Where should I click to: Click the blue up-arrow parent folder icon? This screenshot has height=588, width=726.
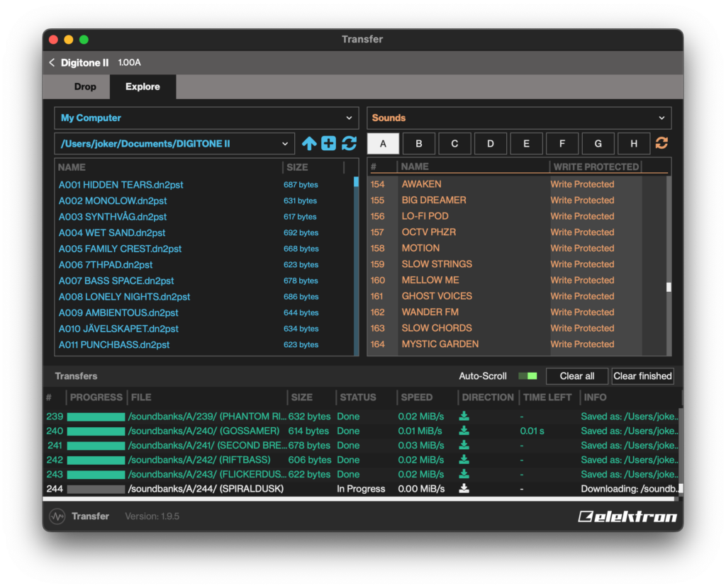309,143
